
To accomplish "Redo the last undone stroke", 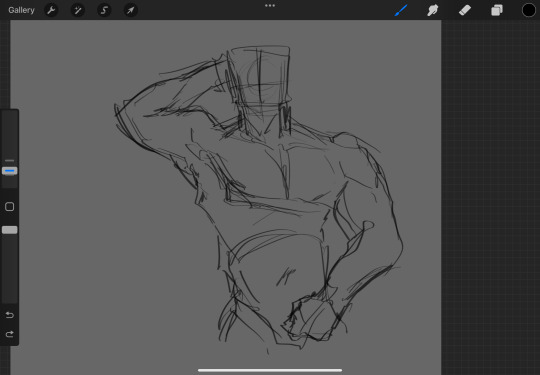I will [x=10, y=334].
